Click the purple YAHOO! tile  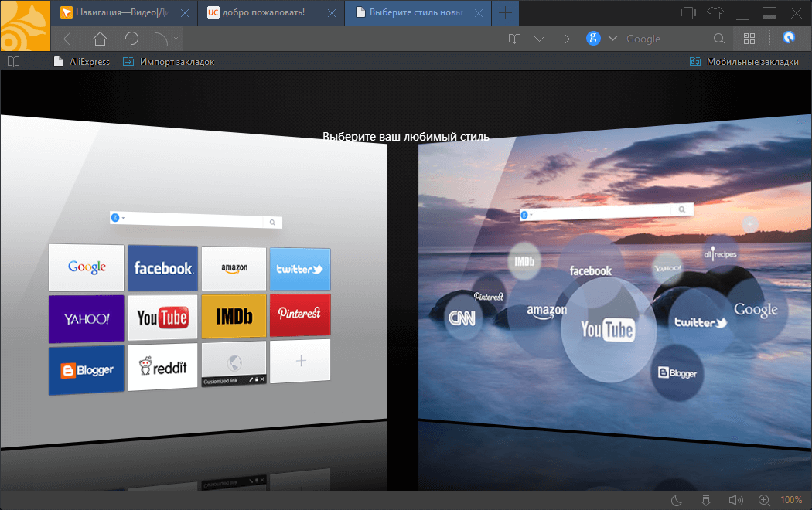[x=87, y=318]
